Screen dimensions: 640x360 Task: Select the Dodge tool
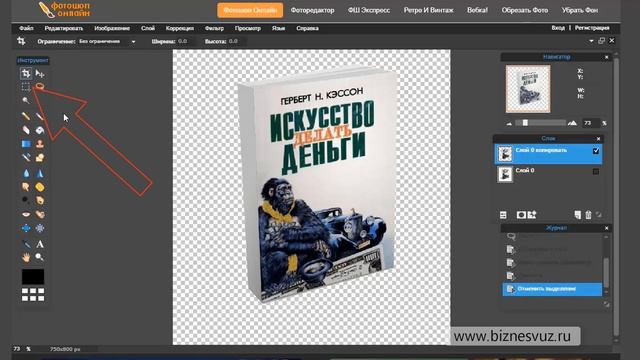[x=26, y=200]
